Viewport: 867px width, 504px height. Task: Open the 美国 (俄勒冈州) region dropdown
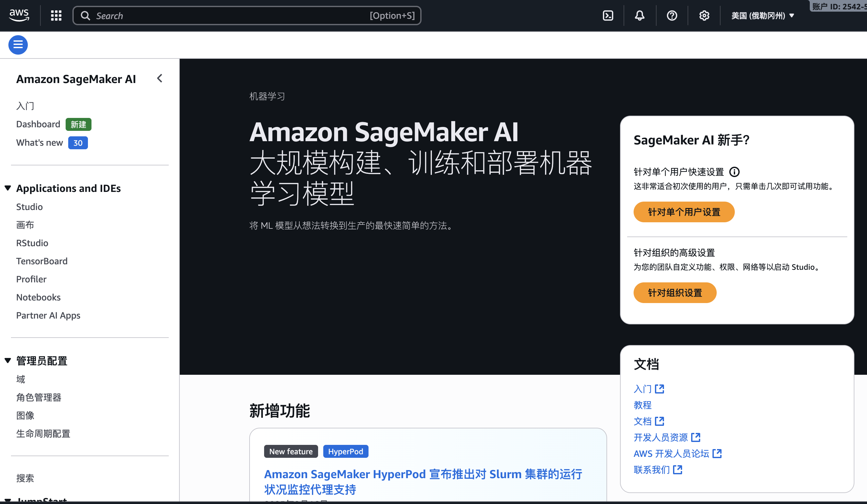762,16
